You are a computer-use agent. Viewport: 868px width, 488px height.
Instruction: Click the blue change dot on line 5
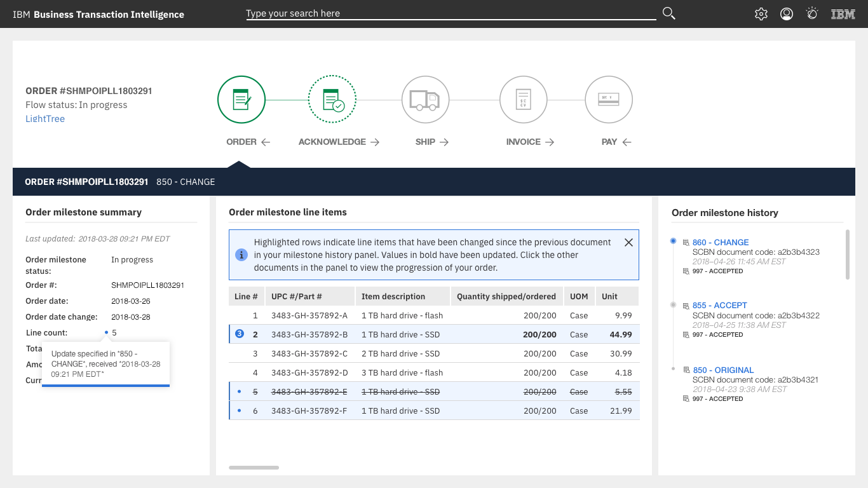(x=240, y=391)
